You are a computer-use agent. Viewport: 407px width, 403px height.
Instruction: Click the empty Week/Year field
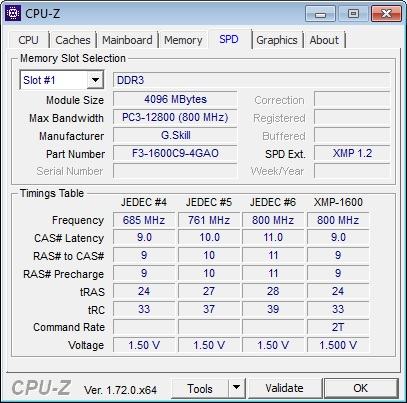[352, 171]
